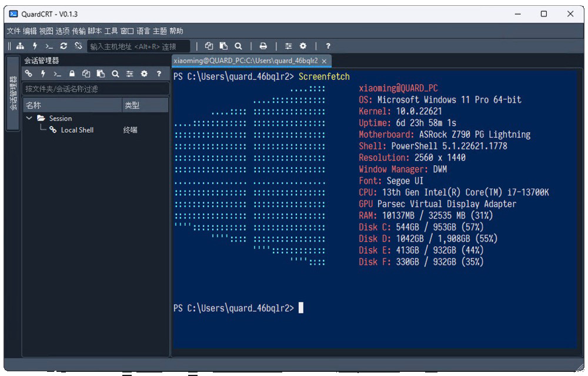Click the reconnect refresh icon in main toolbar

64,46
